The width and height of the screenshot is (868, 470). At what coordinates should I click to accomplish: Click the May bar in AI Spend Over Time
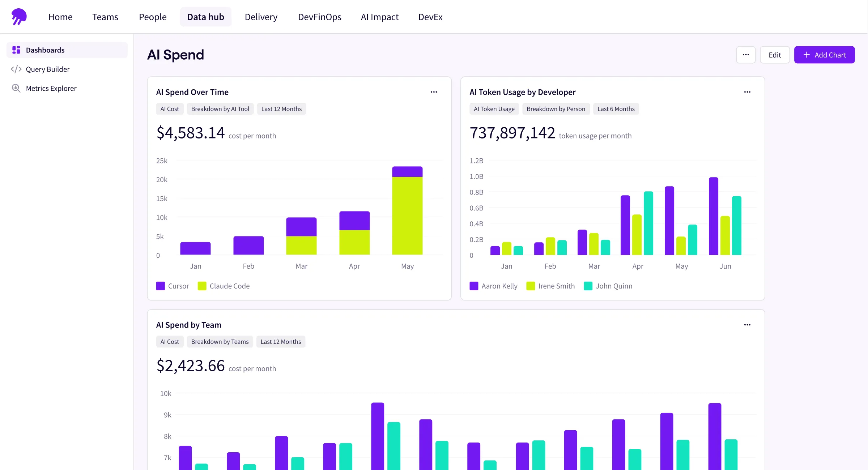click(407, 210)
